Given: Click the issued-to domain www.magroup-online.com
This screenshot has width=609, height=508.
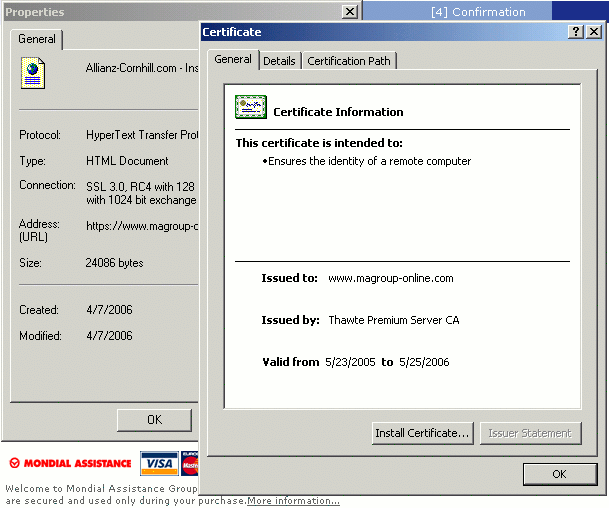Looking at the screenshot, I should (x=391, y=278).
